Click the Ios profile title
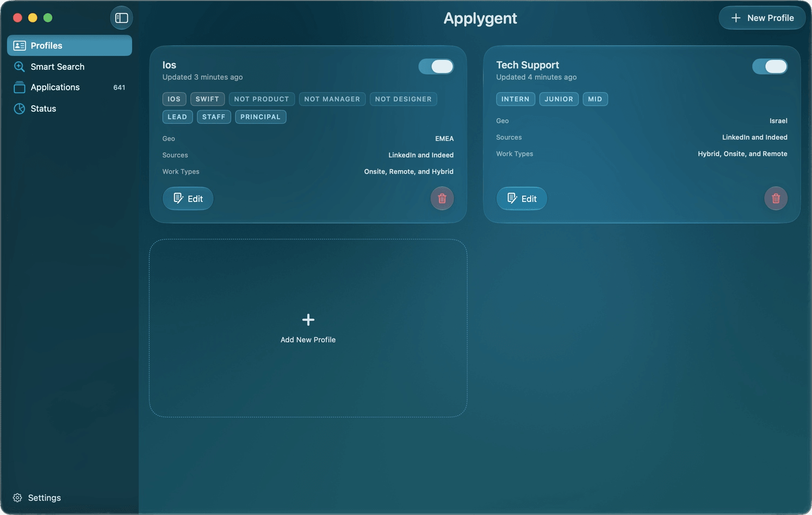Screen dimensions: 812x515 pyautogui.click(x=169, y=65)
